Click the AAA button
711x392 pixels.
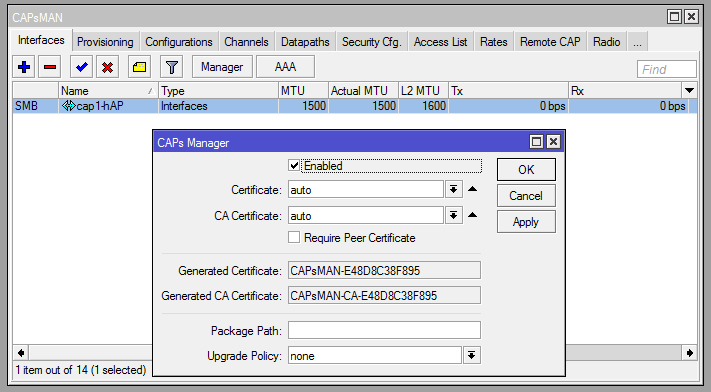[x=285, y=67]
